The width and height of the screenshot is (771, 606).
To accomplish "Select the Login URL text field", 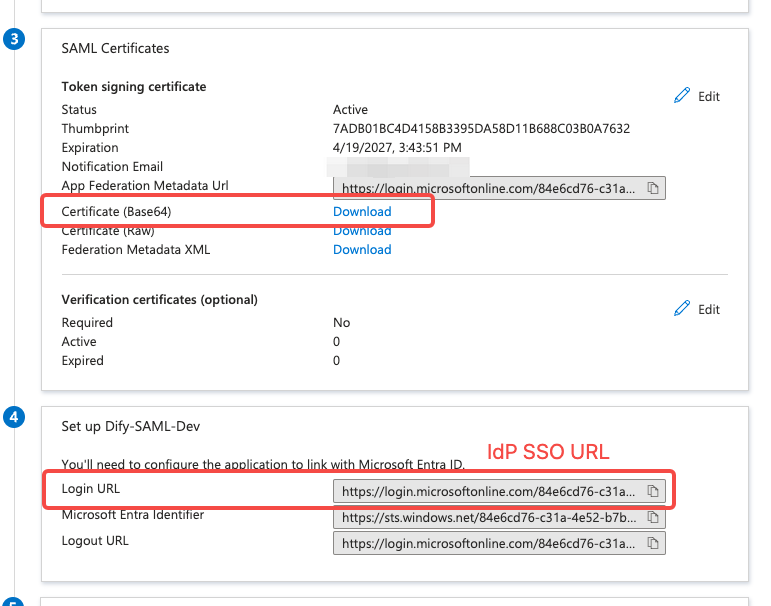I will tap(499, 491).
